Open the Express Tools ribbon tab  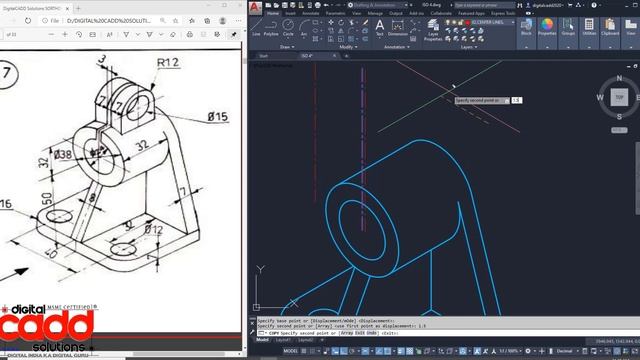click(x=503, y=13)
